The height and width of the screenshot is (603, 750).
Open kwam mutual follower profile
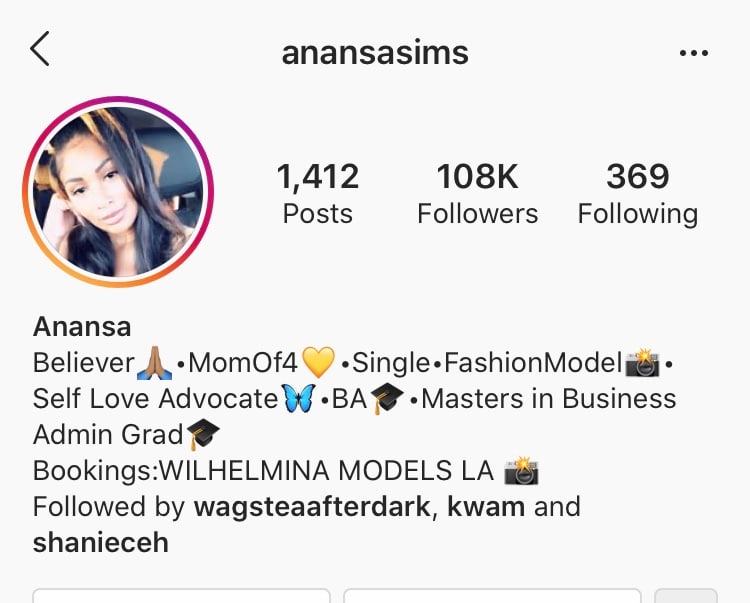click(485, 506)
